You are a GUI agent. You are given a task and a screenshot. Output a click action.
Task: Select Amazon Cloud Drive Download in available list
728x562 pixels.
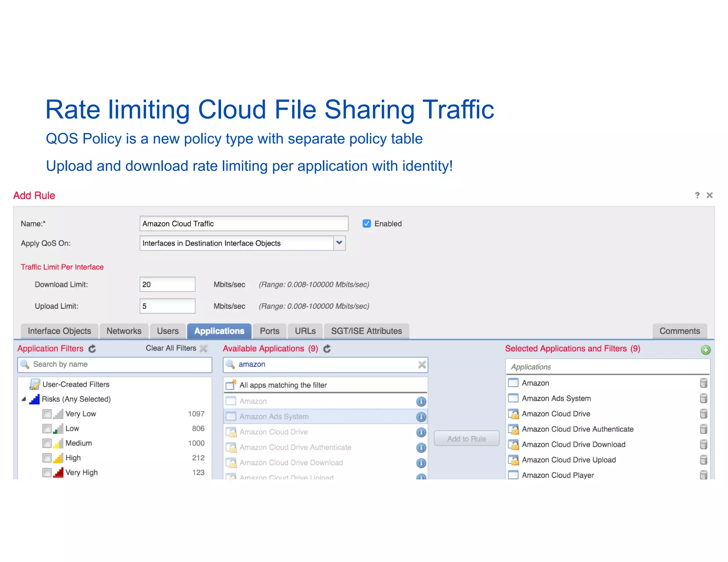pyautogui.click(x=325, y=463)
